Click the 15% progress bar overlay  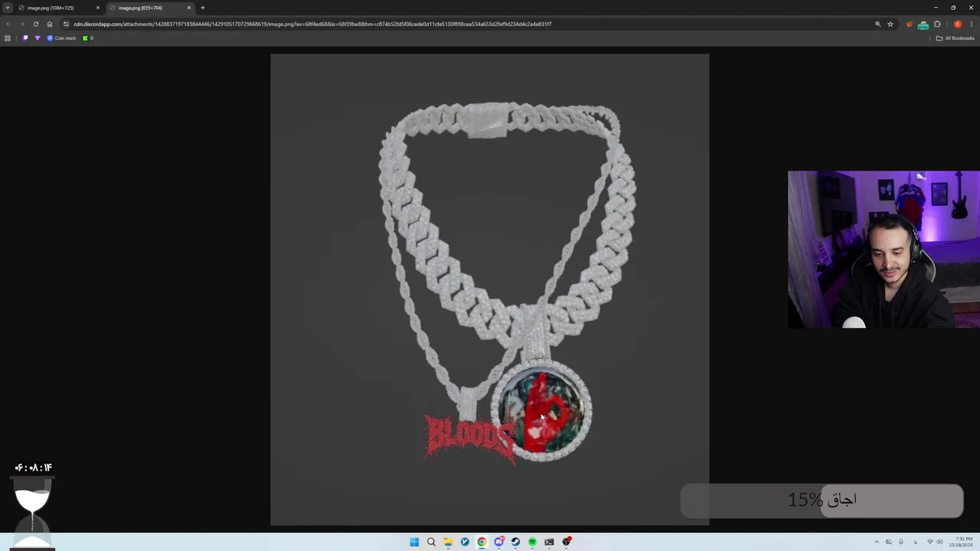pyautogui.click(x=822, y=500)
